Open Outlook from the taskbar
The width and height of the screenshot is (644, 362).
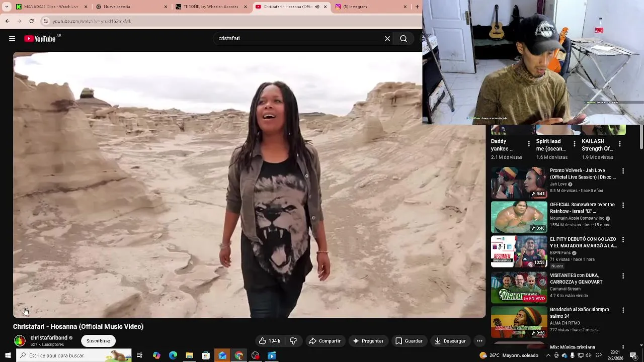click(x=222, y=355)
